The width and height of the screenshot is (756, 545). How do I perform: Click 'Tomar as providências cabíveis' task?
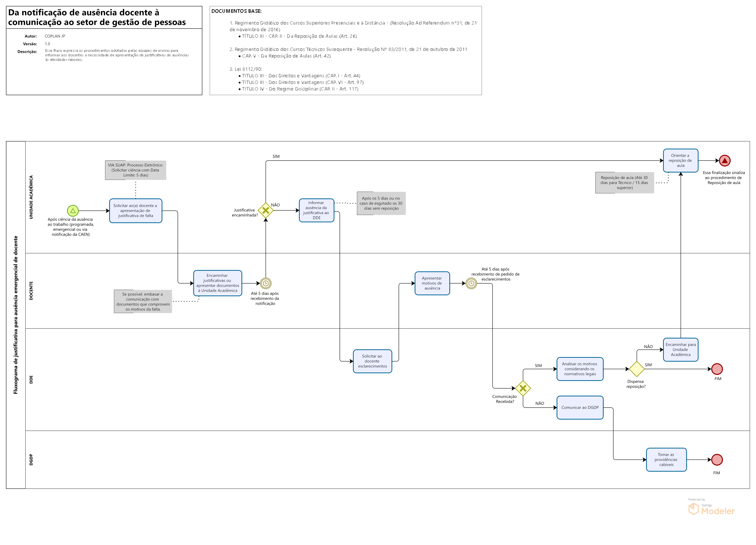pyautogui.click(x=666, y=460)
